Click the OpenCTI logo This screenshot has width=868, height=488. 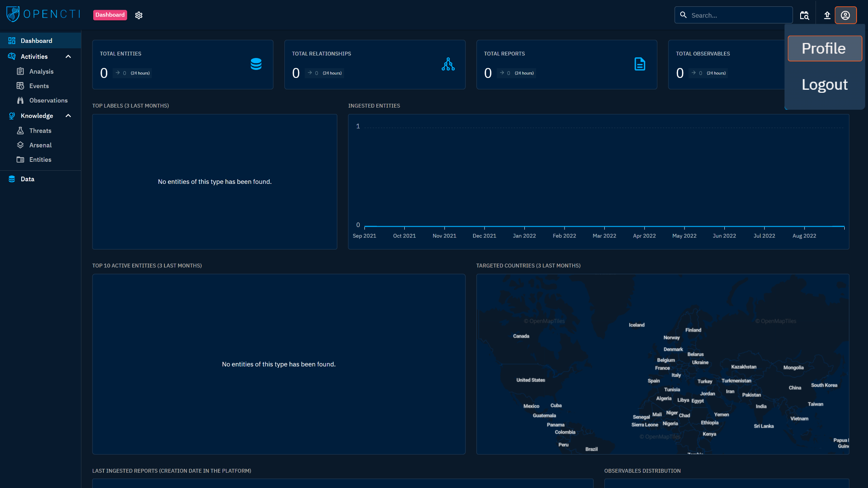43,14
